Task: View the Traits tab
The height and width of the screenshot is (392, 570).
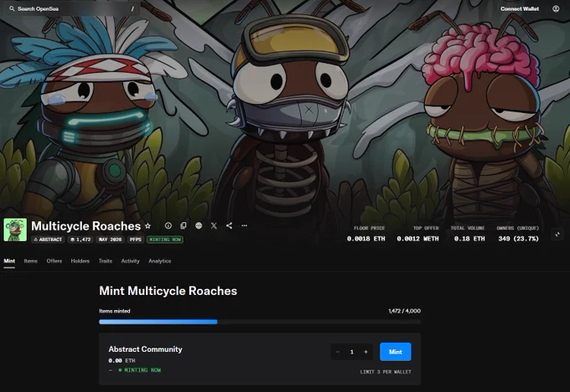Action: pyautogui.click(x=106, y=260)
